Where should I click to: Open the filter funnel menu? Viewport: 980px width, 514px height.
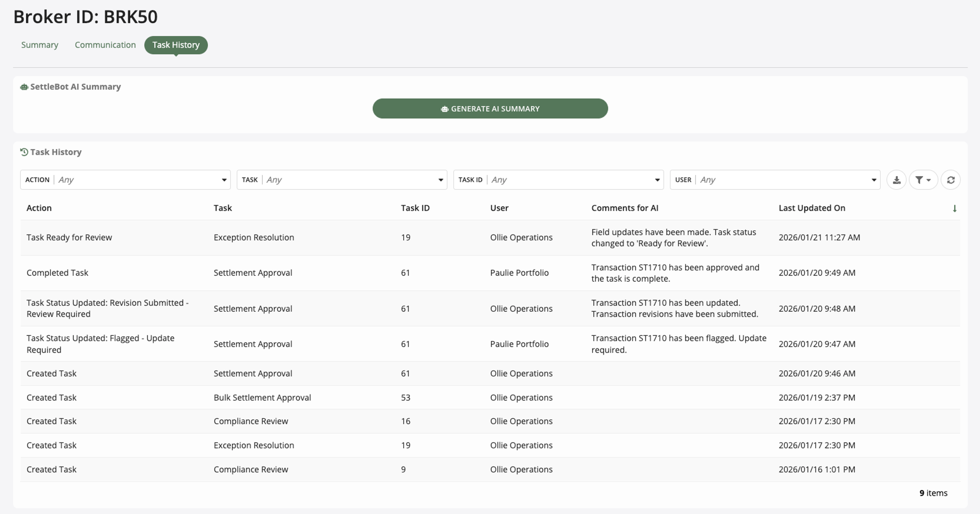pos(923,180)
